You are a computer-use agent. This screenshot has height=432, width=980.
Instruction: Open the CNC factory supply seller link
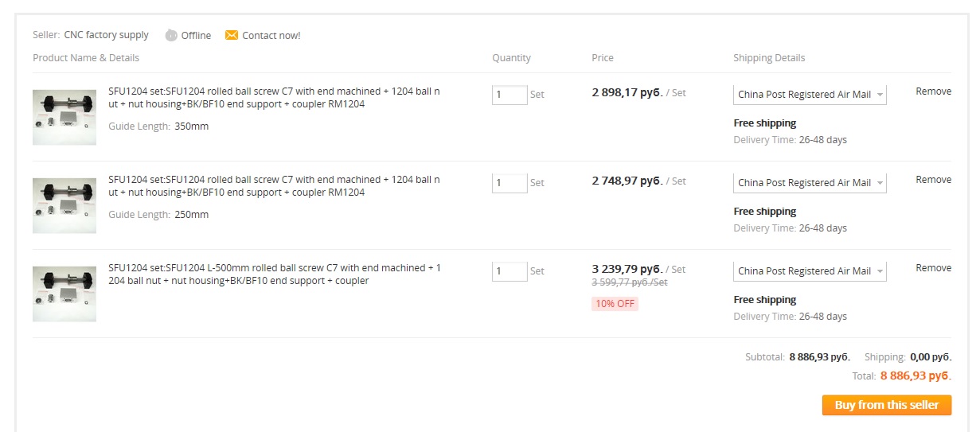pos(107,35)
